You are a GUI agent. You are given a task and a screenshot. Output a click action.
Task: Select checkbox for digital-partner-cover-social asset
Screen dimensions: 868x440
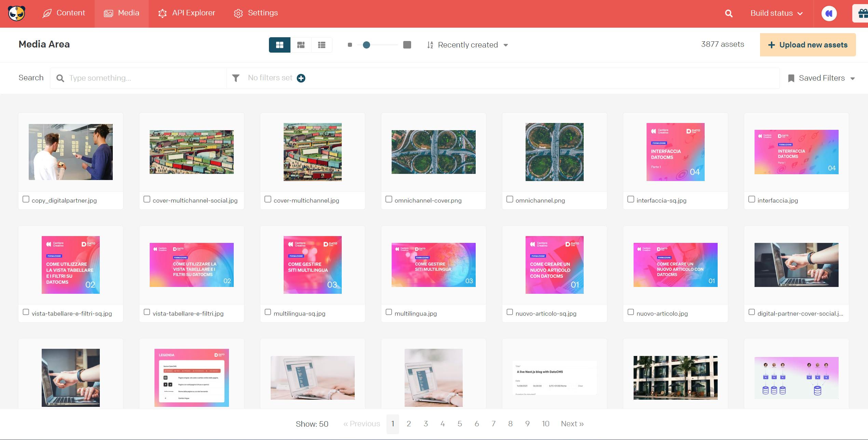point(752,312)
